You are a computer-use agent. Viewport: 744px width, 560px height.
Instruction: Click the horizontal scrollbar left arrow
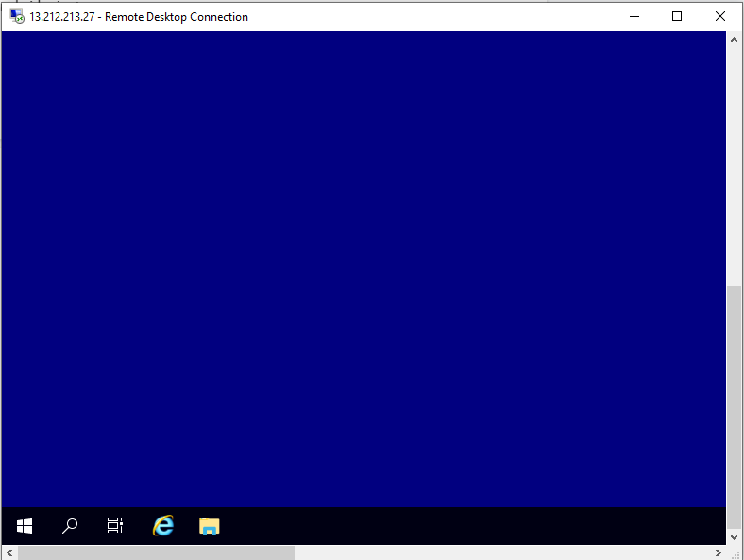(x=9, y=552)
